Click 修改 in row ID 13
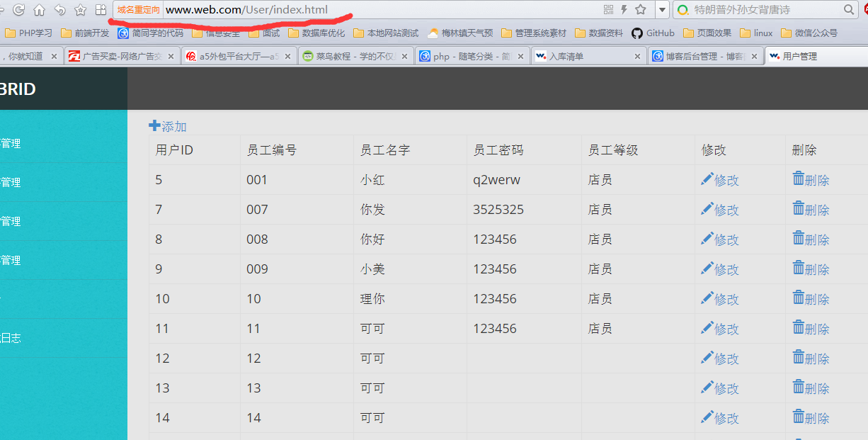The image size is (868, 440). 720,388
